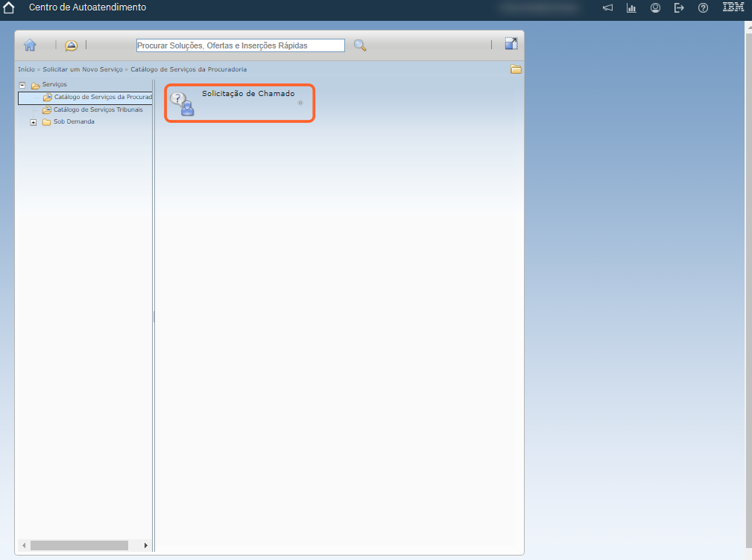Open the reports bar chart icon
The image size is (752, 560).
tap(631, 8)
